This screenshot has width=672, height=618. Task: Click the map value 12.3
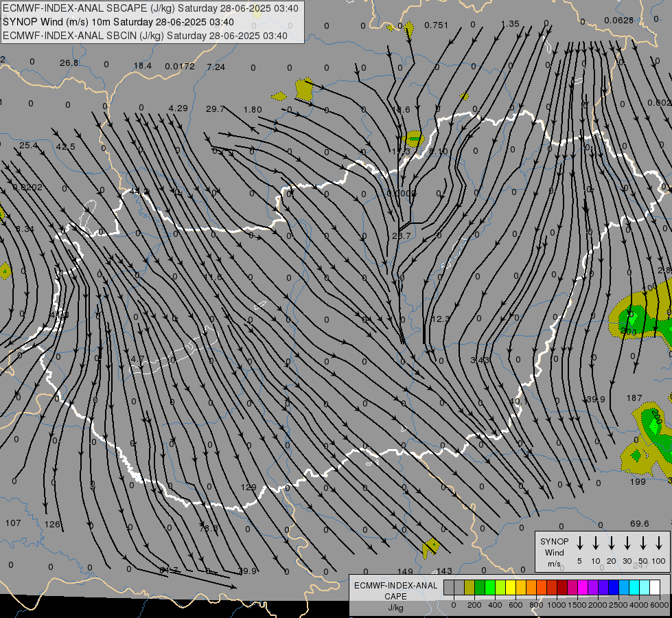pyautogui.click(x=441, y=319)
